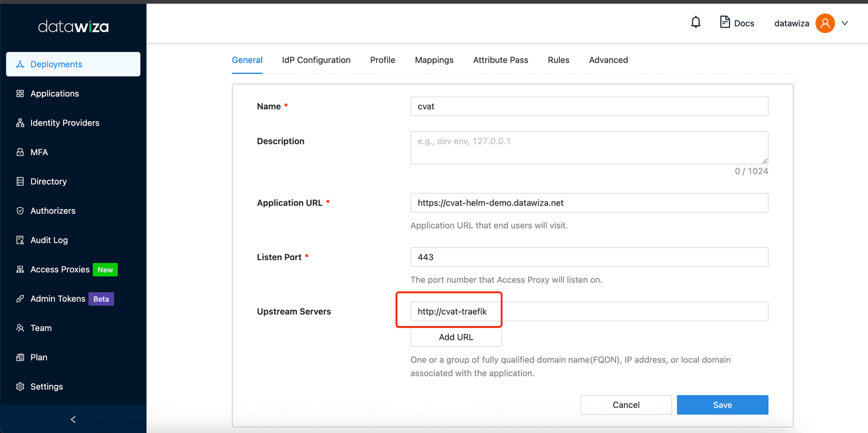
Task: Click 'The port number that Access Proxy' hint
Action: tap(506, 279)
